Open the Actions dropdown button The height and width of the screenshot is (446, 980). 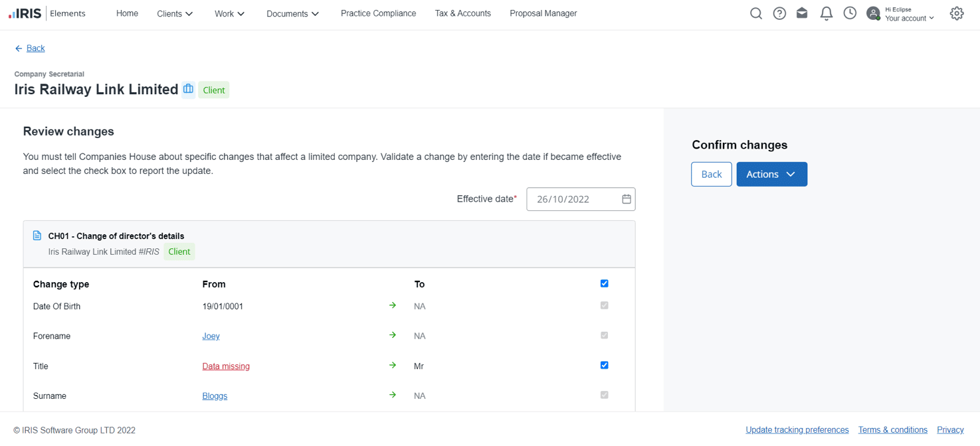pos(771,174)
